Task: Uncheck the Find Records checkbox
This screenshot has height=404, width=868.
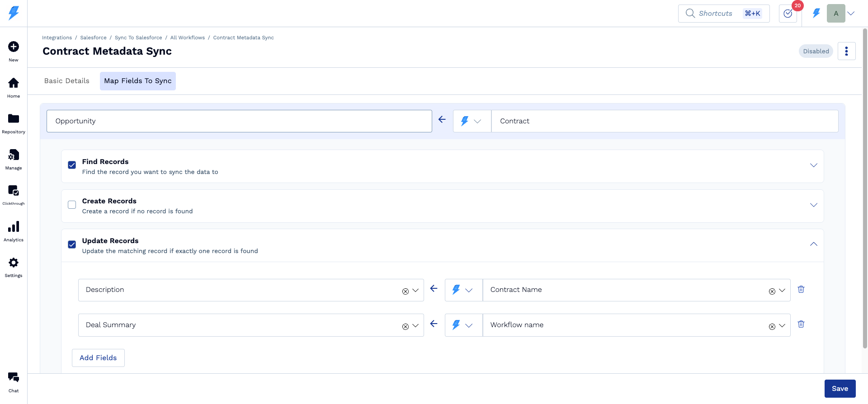Action: tap(72, 165)
